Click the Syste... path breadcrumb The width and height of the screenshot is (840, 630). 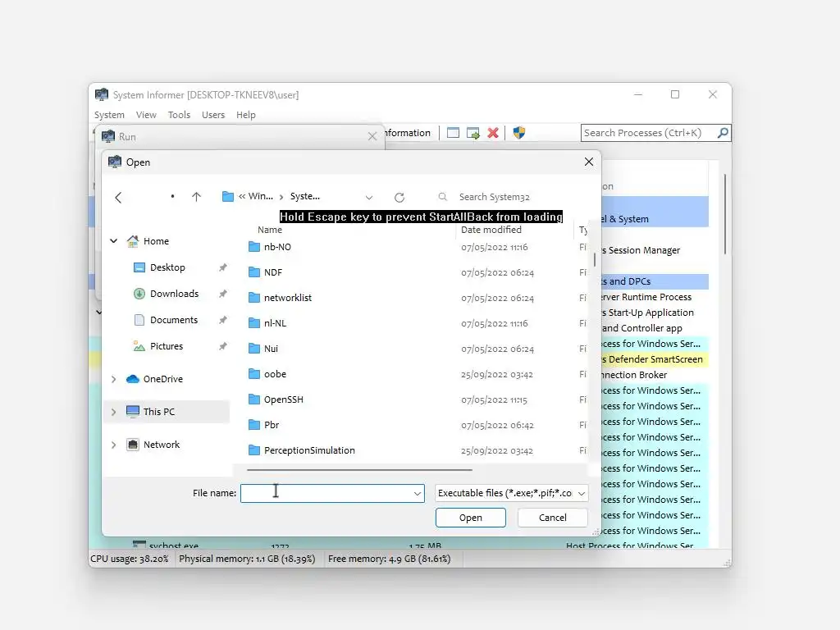305,197
